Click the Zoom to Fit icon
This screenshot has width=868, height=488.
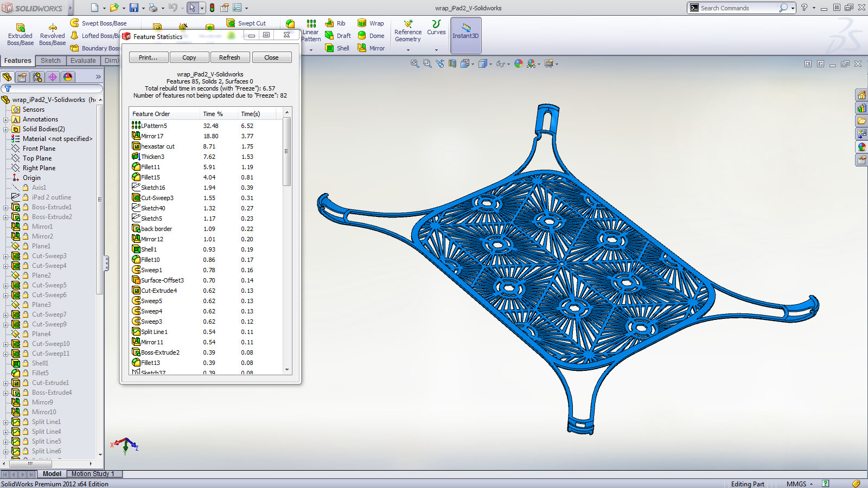coord(415,64)
